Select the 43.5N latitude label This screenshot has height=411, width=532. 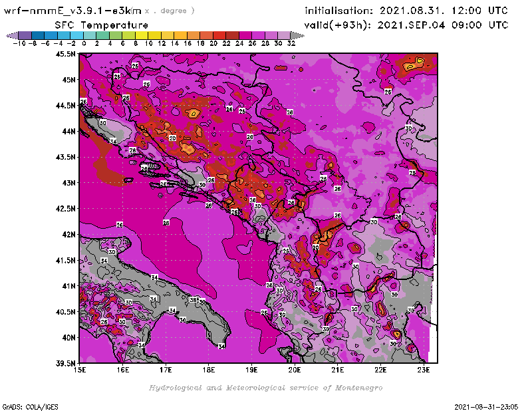(65, 157)
